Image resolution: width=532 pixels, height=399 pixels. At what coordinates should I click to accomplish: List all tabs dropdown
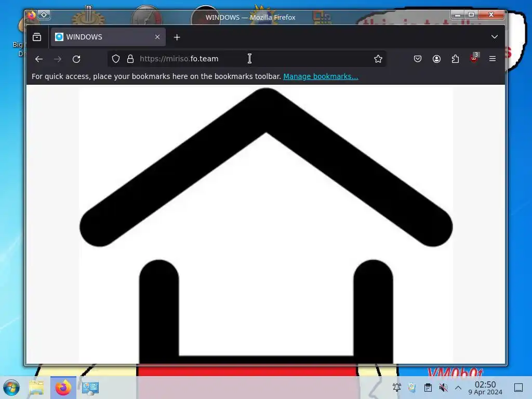(495, 37)
